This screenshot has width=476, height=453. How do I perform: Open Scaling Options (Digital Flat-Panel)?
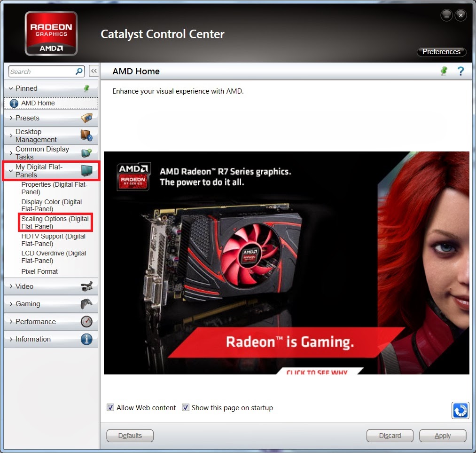click(55, 223)
